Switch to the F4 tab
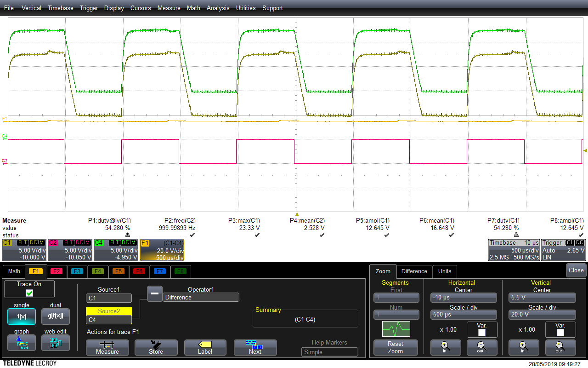Screen dimensions: 588x368 coord(97,271)
